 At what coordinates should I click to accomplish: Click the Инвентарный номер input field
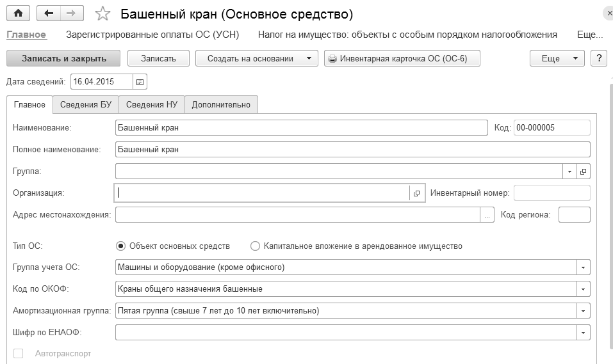tap(552, 193)
